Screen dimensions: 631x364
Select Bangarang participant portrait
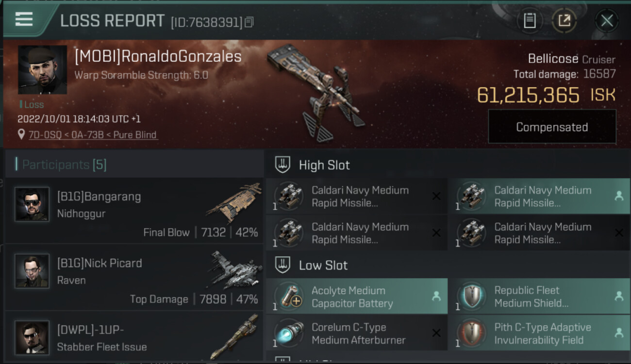(x=32, y=204)
